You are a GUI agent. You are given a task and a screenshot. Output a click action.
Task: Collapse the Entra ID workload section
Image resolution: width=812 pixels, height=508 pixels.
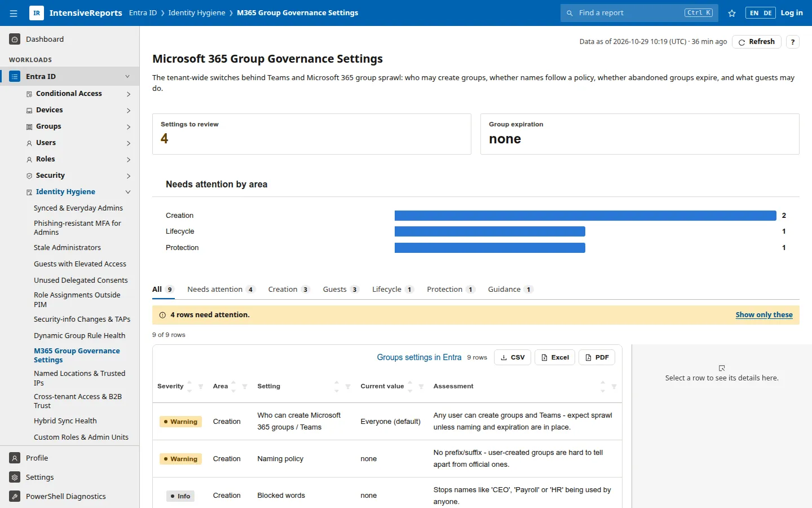point(127,77)
